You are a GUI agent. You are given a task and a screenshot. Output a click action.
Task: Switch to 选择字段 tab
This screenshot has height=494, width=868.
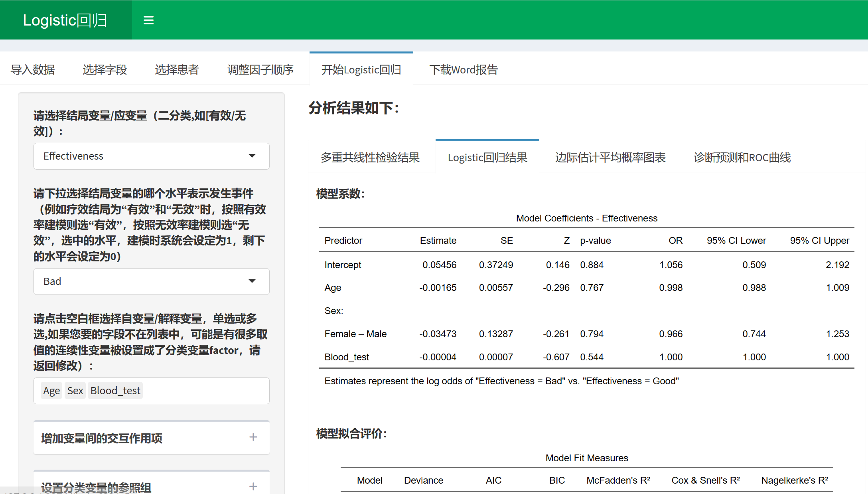[105, 70]
